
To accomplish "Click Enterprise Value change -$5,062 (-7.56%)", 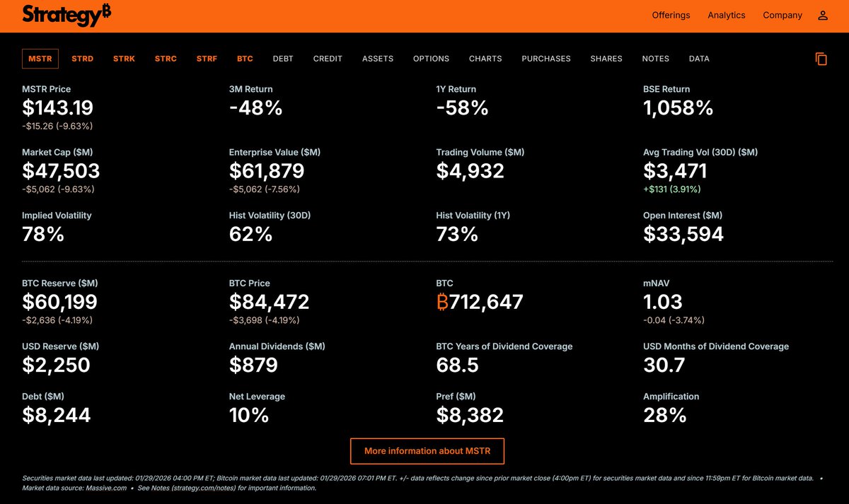I will tap(265, 189).
